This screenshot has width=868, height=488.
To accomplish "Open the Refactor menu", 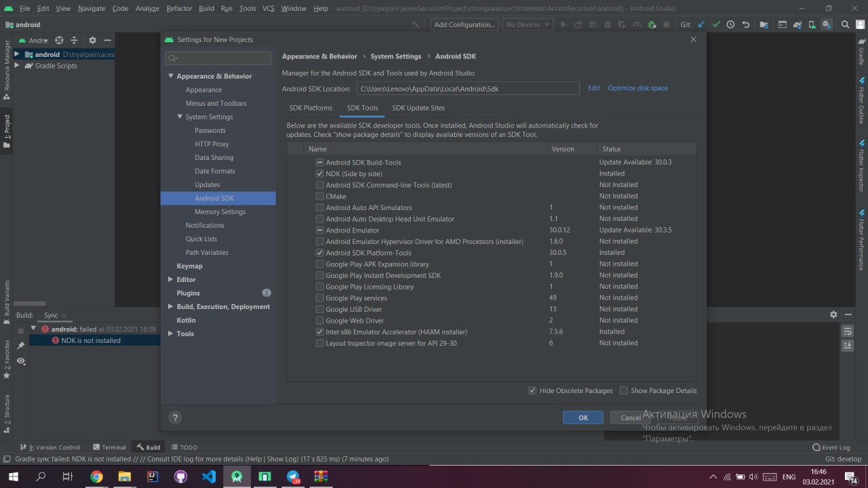I will (179, 8).
